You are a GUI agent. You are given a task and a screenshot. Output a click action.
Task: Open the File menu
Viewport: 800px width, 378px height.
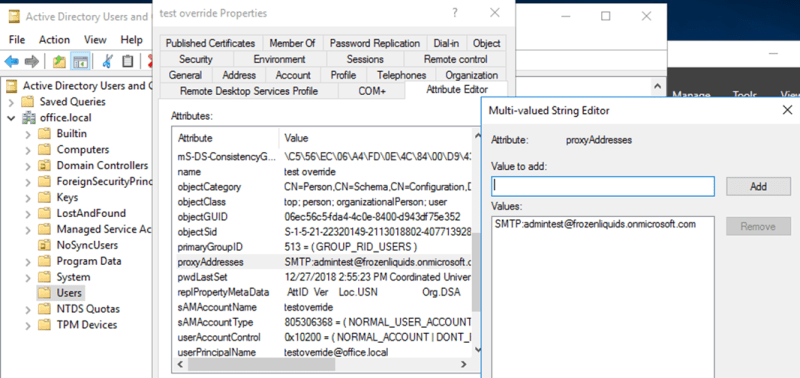17,40
